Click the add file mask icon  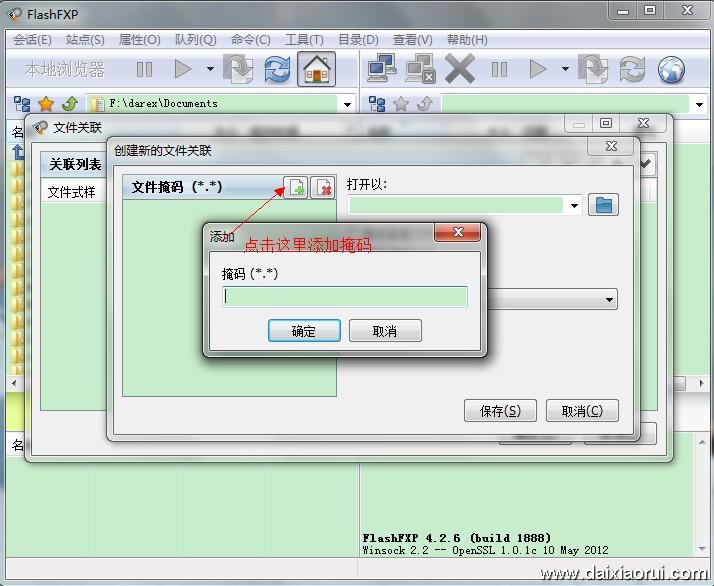point(296,187)
